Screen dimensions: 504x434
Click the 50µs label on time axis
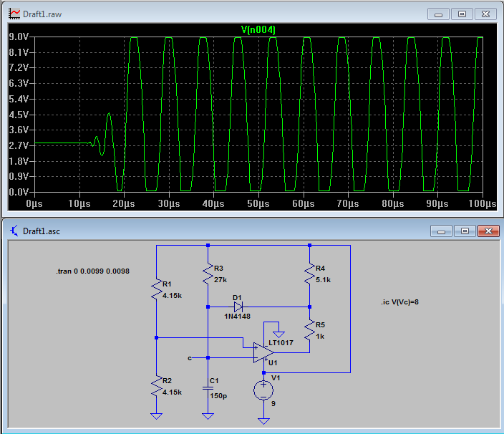pyautogui.click(x=258, y=204)
